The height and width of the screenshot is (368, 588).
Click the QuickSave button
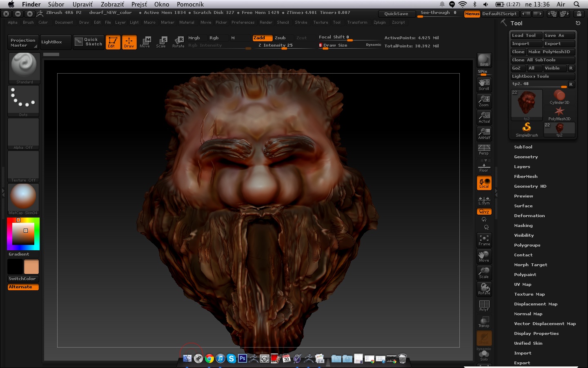[396, 13]
